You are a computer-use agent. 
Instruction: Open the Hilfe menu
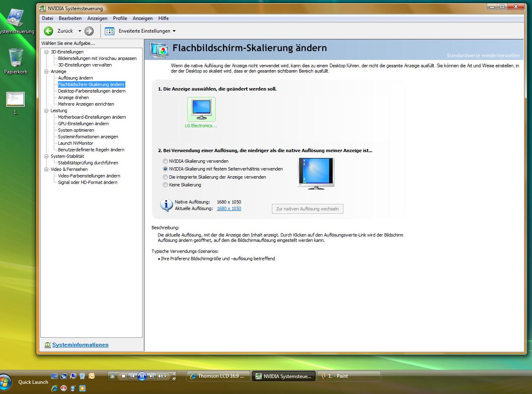coord(164,18)
